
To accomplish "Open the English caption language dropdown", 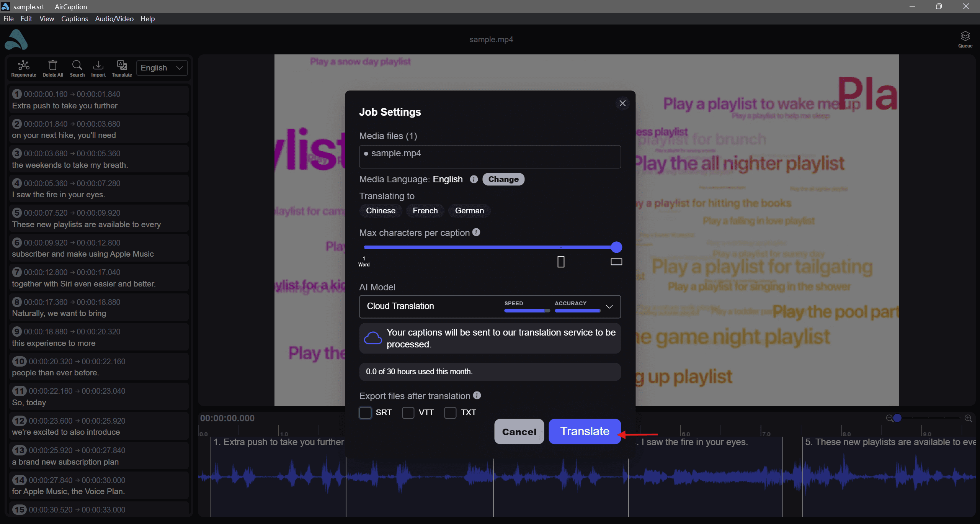I will [162, 68].
